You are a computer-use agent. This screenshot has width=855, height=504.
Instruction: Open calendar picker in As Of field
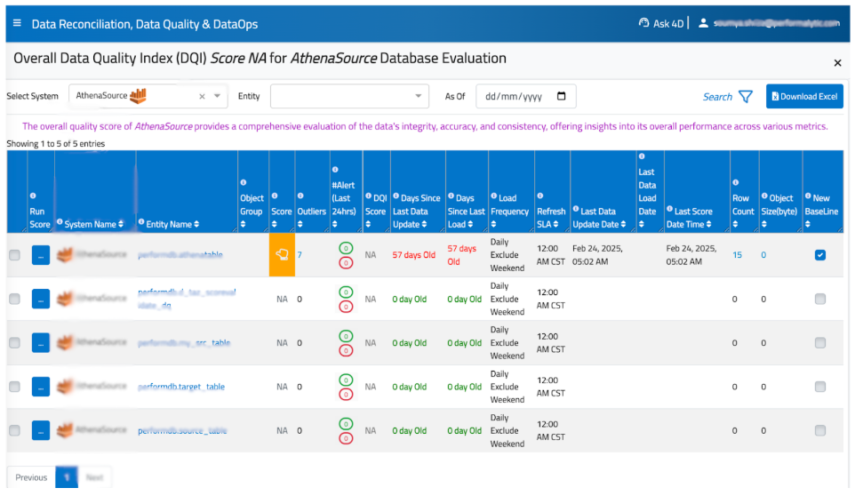pyautogui.click(x=561, y=96)
